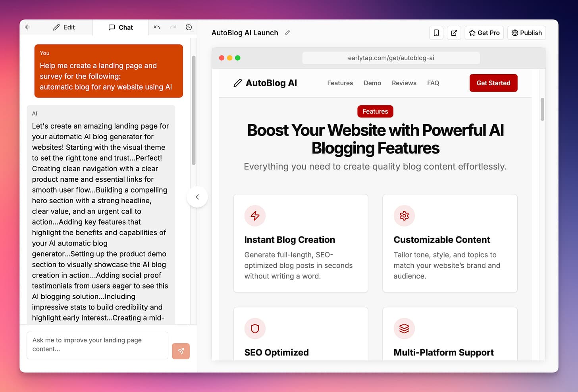
Task: Click the Publish button
Action: coord(526,33)
